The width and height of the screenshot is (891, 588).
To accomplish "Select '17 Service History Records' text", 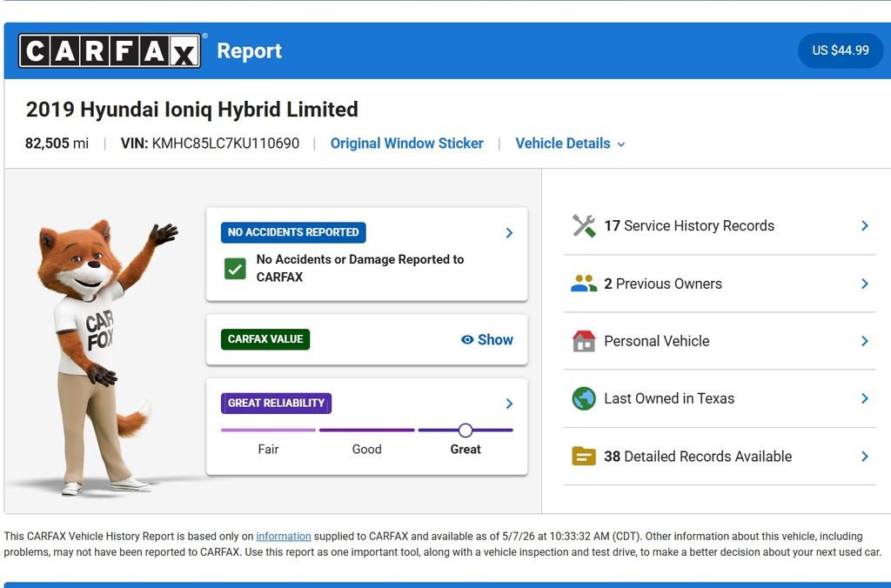I will pos(689,226).
